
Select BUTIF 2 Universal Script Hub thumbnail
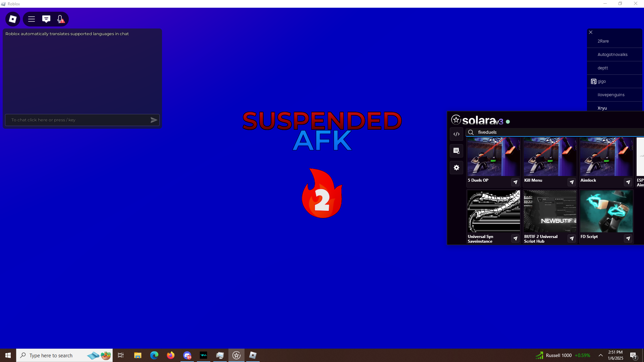[550, 211]
